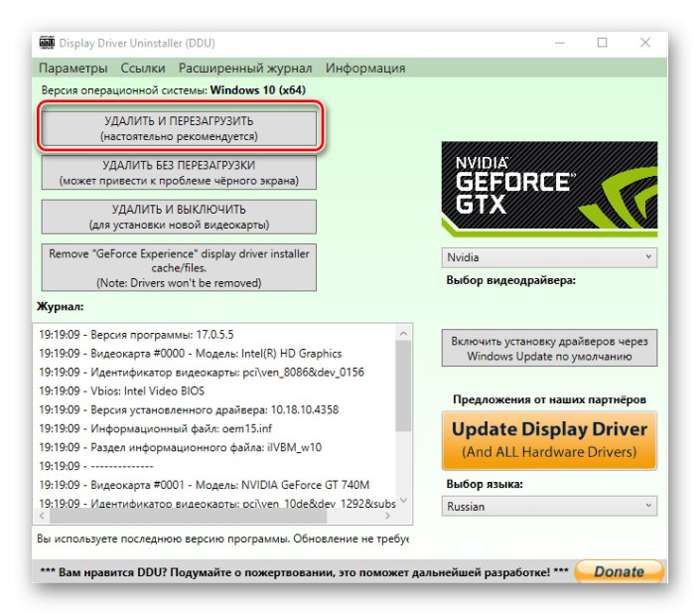700x615 pixels.
Task: Expand the Russian language dropdown
Action: (x=549, y=506)
